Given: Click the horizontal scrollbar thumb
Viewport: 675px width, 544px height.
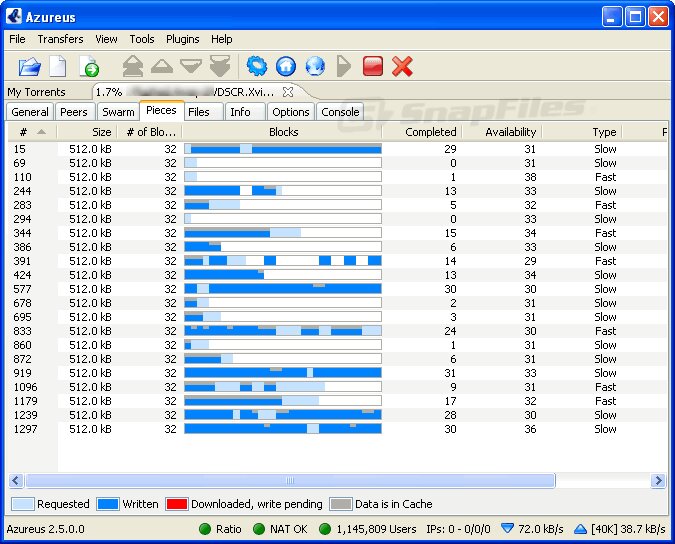Looking at the screenshot, I should (290, 480).
